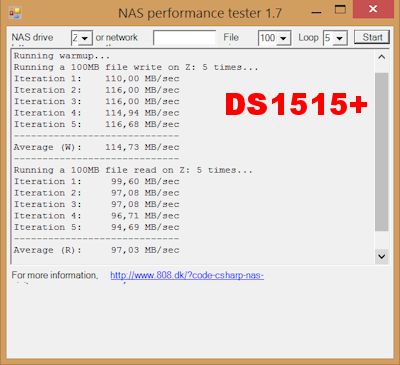
Task: Click the network path input field
Action: 185,38
